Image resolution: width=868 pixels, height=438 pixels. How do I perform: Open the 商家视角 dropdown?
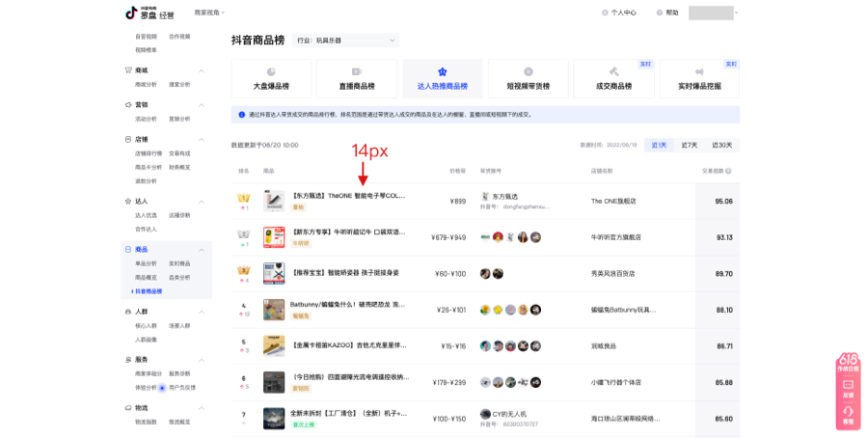point(209,13)
